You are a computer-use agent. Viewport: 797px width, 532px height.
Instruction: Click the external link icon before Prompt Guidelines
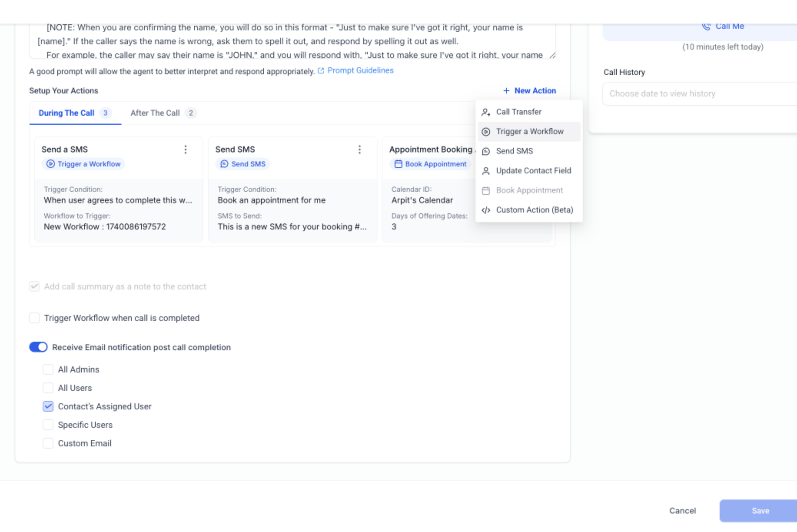coord(321,71)
